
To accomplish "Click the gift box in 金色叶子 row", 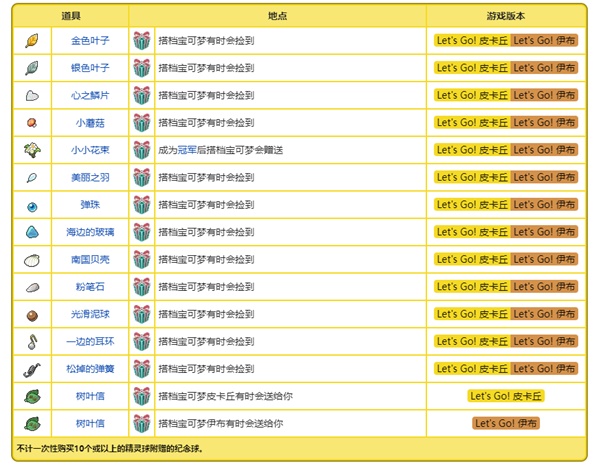I will (x=142, y=41).
